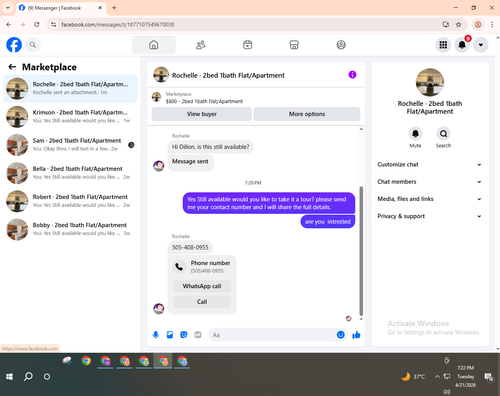Close the Messenger | Facebook tab
Viewport: 500px width, 396px height.
pyautogui.click(x=100, y=8)
